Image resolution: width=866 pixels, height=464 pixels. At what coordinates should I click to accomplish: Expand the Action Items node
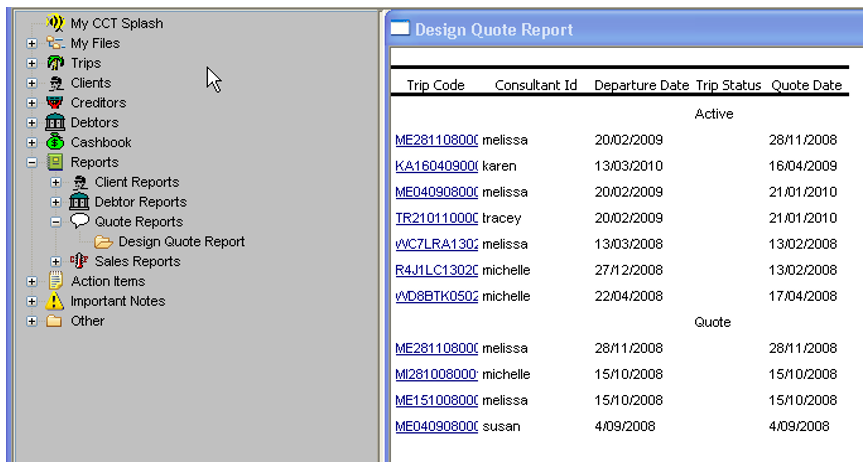pyautogui.click(x=31, y=281)
